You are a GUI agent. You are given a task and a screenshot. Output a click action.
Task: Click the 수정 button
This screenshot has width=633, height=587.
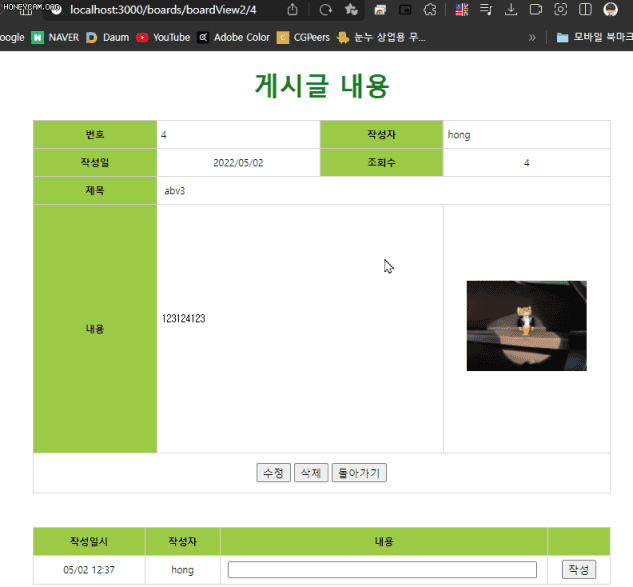[273, 473]
